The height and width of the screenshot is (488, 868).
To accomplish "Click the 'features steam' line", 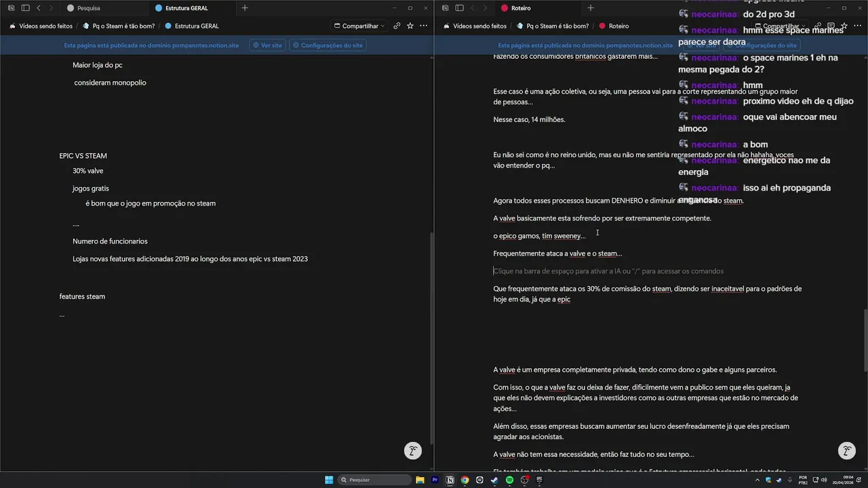I will pos(82,297).
